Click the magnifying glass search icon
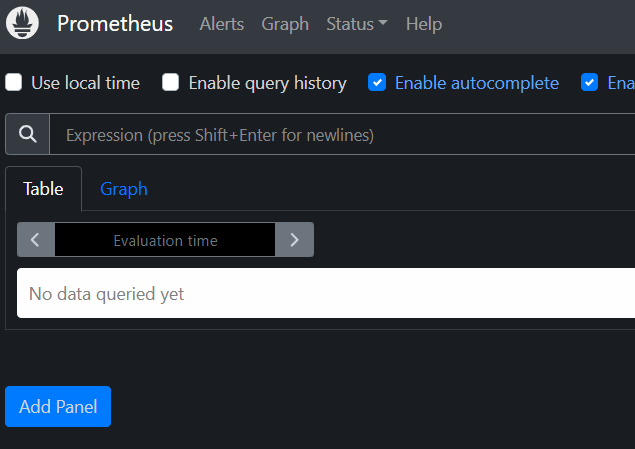This screenshot has width=635, height=449. 28,135
